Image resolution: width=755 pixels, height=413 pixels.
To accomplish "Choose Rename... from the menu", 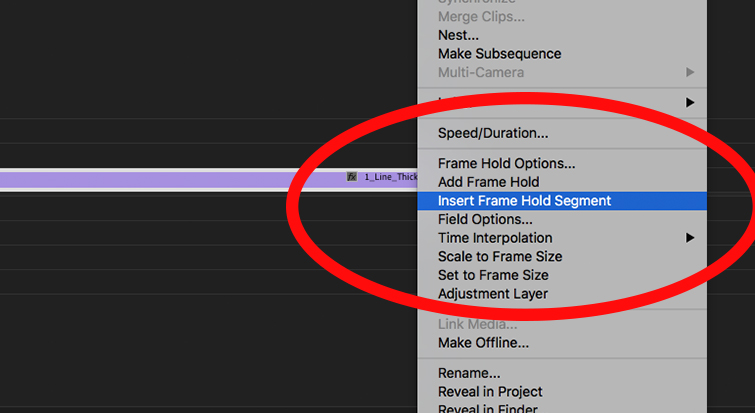I will pyautogui.click(x=469, y=373).
